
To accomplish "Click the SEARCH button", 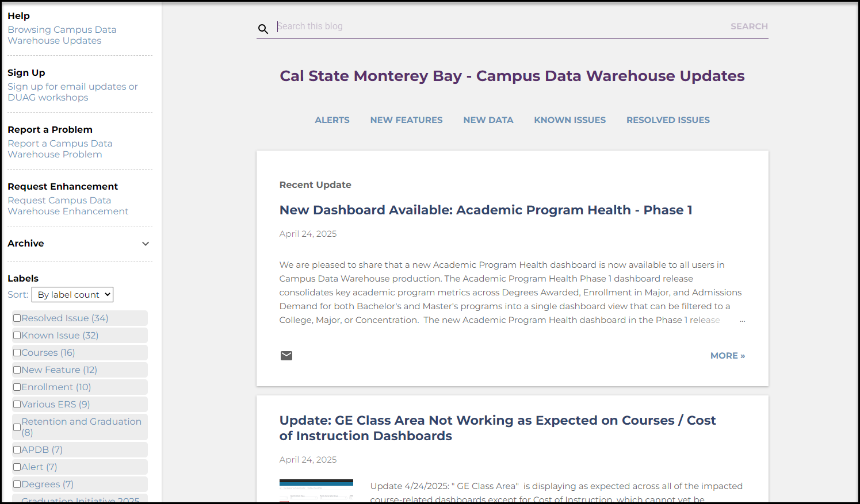I will [x=749, y=26].
